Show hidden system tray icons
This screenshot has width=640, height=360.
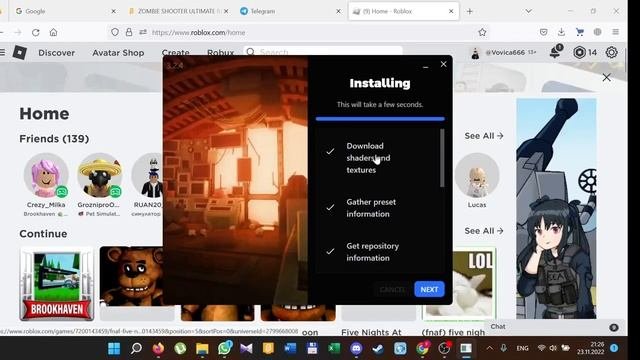pyautogui.click(x=489, y=348)
